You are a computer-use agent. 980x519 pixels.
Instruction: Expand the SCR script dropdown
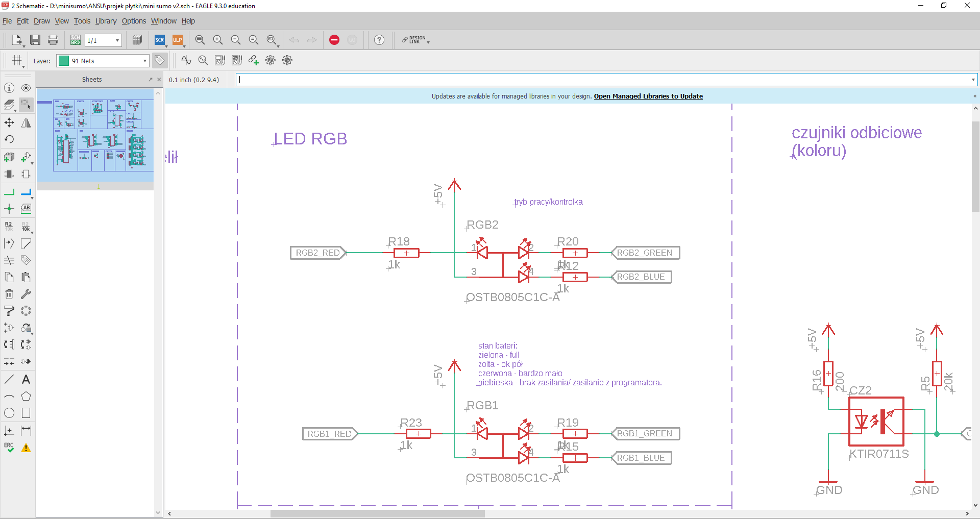click(x=166, y=45)
